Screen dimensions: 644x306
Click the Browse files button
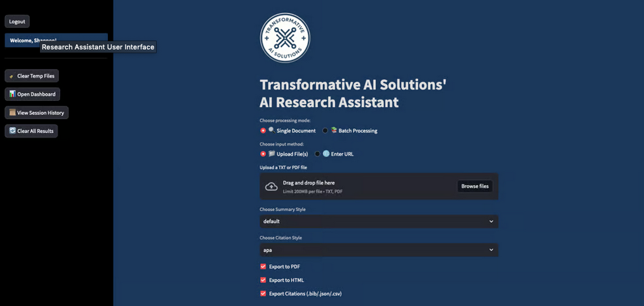click(475, 186)
